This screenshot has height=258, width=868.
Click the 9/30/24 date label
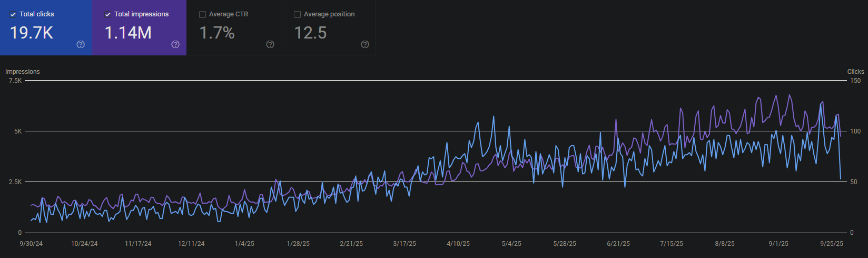coord(31,244)
